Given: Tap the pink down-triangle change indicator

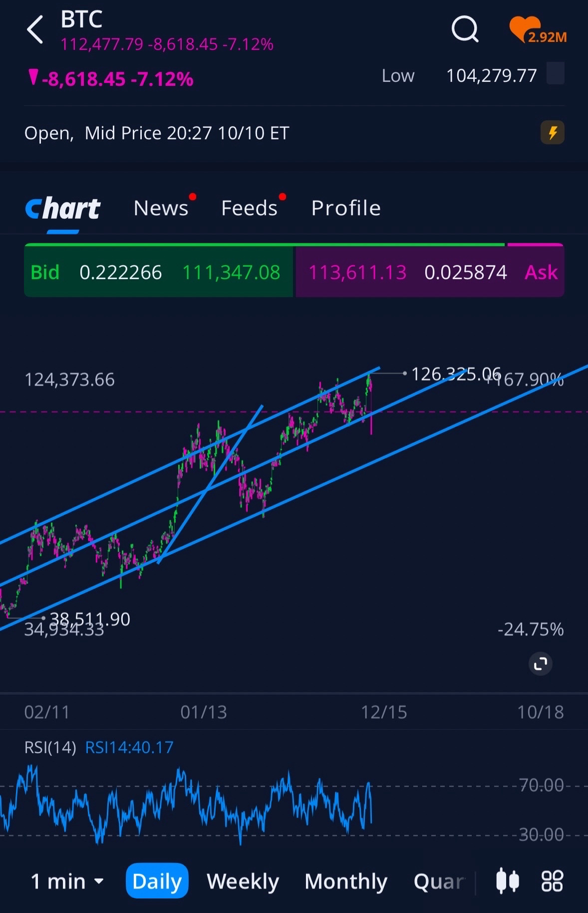Looking at the screenshot, I should 33,77.
